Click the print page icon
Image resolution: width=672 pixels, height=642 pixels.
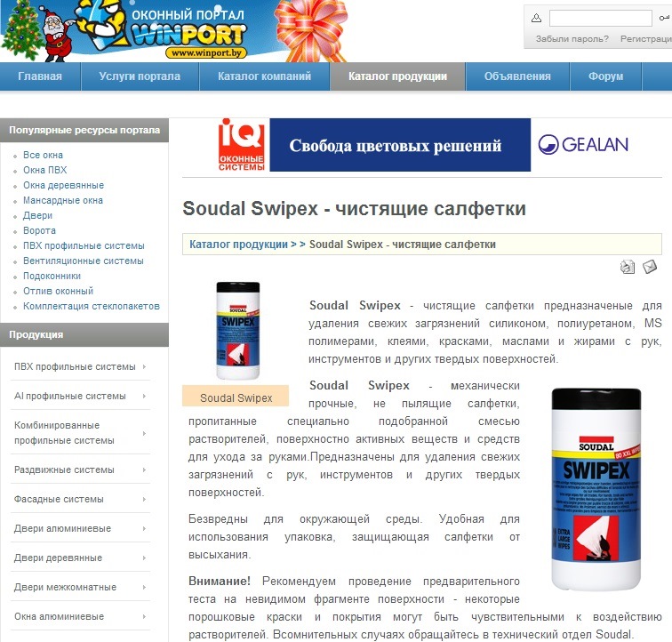[x=628, y=267]
